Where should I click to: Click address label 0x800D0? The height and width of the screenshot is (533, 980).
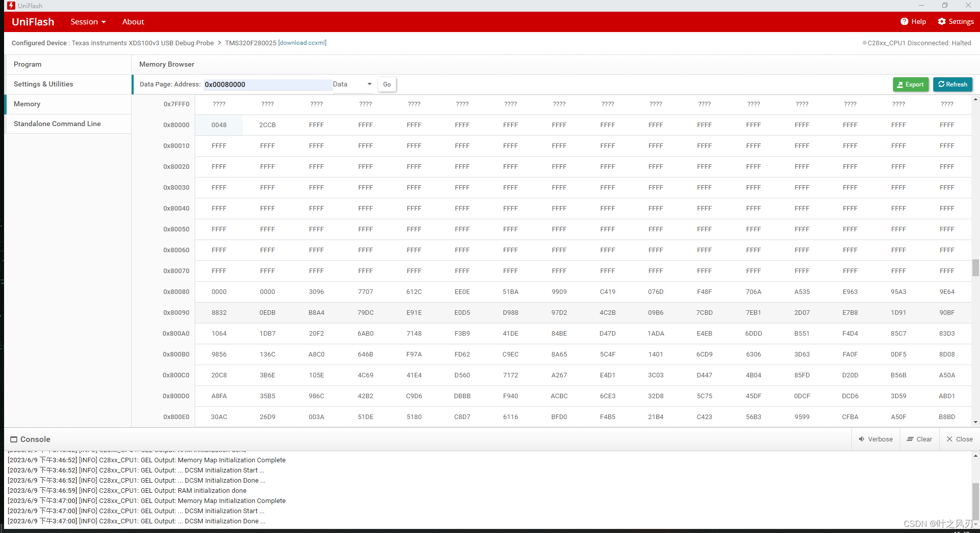[x=176, y=396]
